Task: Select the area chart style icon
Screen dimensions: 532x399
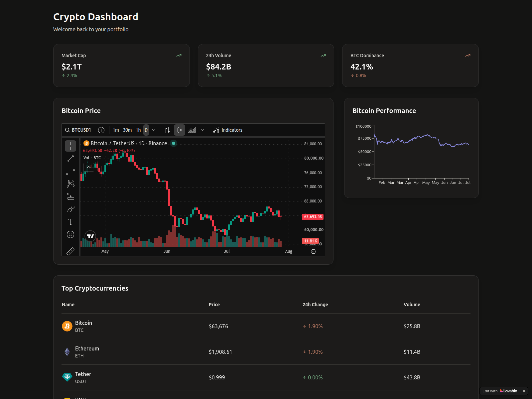Action: [192, 130]
